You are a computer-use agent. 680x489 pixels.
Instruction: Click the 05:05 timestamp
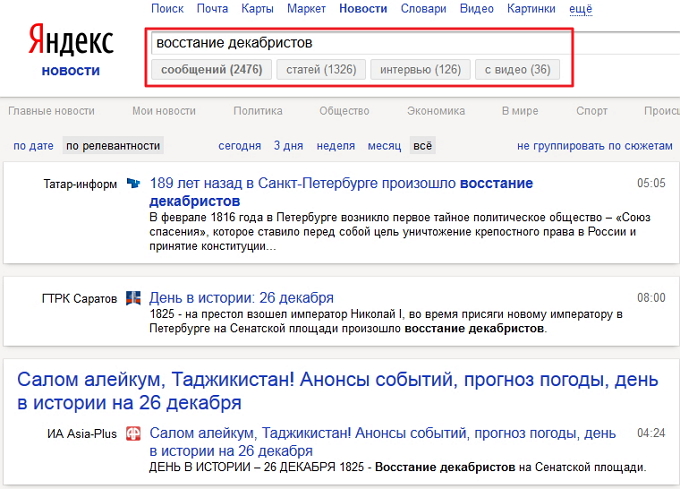pyautogui.click(x=651, y=183)
